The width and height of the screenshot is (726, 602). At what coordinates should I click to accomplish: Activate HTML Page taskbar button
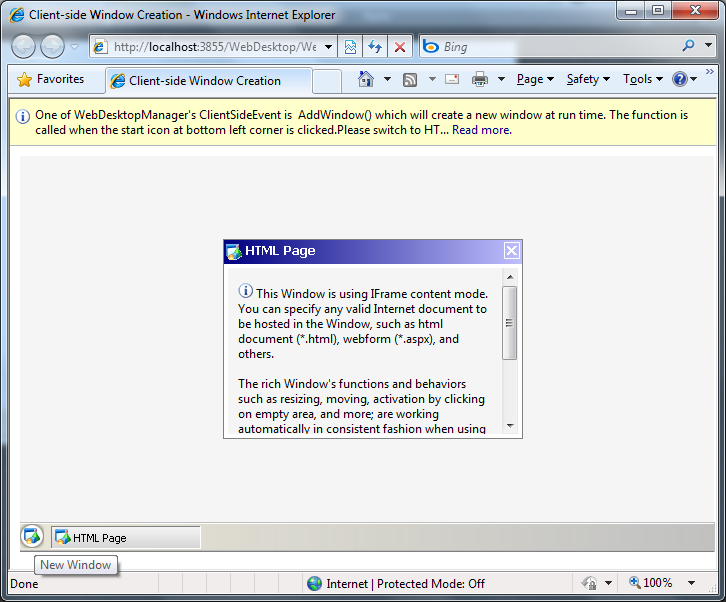pyautogui.click(x=125, y=538)
